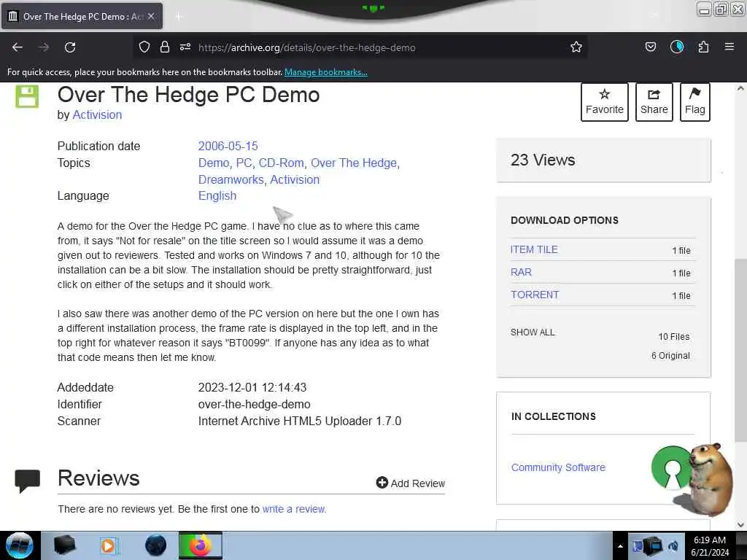The image size is (747, 560).
Task: Save page to Pocket
Action: [x=650, y=47]
